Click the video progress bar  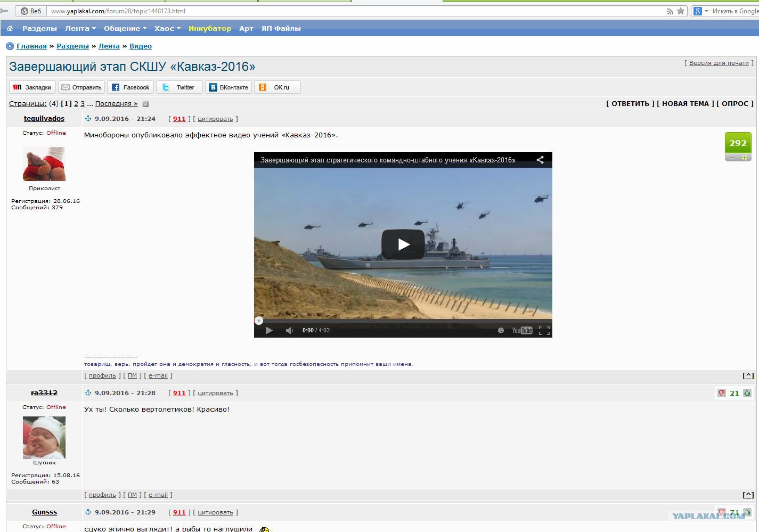coord(403,321)
